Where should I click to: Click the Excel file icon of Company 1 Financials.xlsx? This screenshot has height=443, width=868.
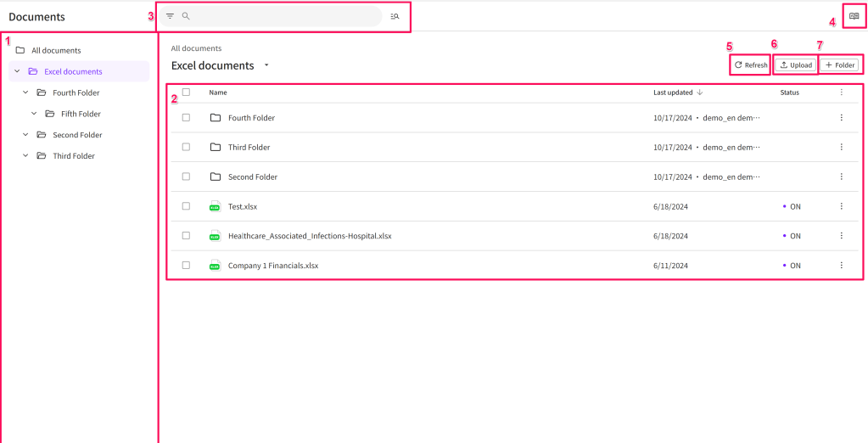[x=215, y=266]
